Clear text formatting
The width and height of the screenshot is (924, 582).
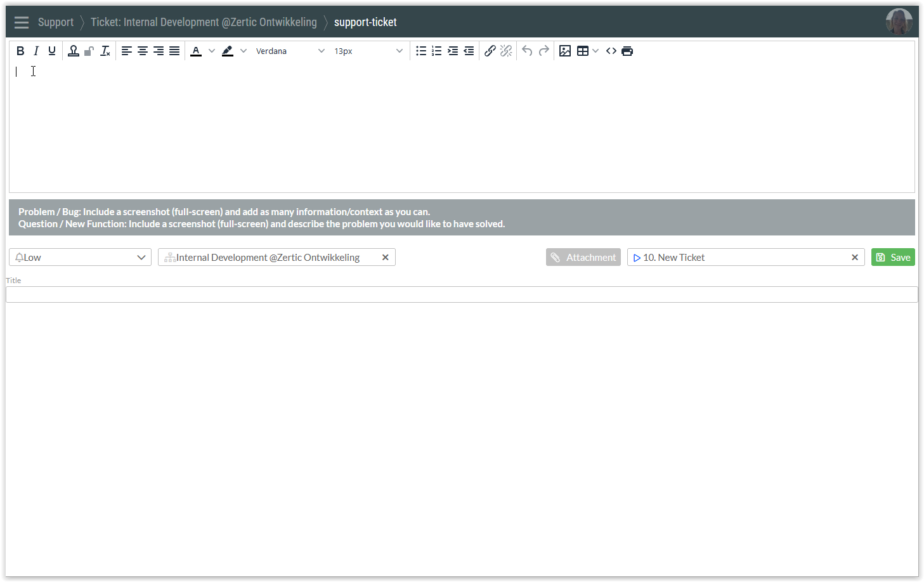pos(105,51)
